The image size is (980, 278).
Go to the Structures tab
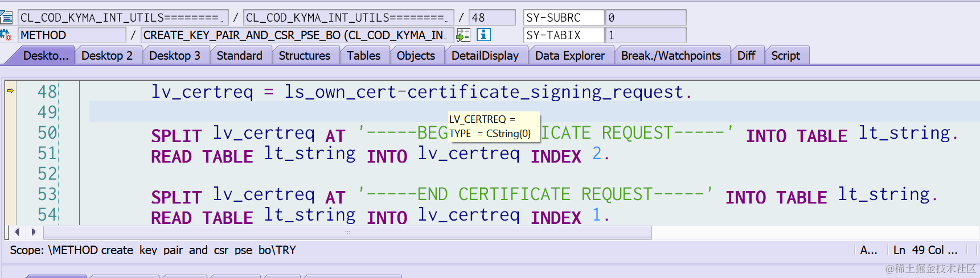tap(305, 56)
